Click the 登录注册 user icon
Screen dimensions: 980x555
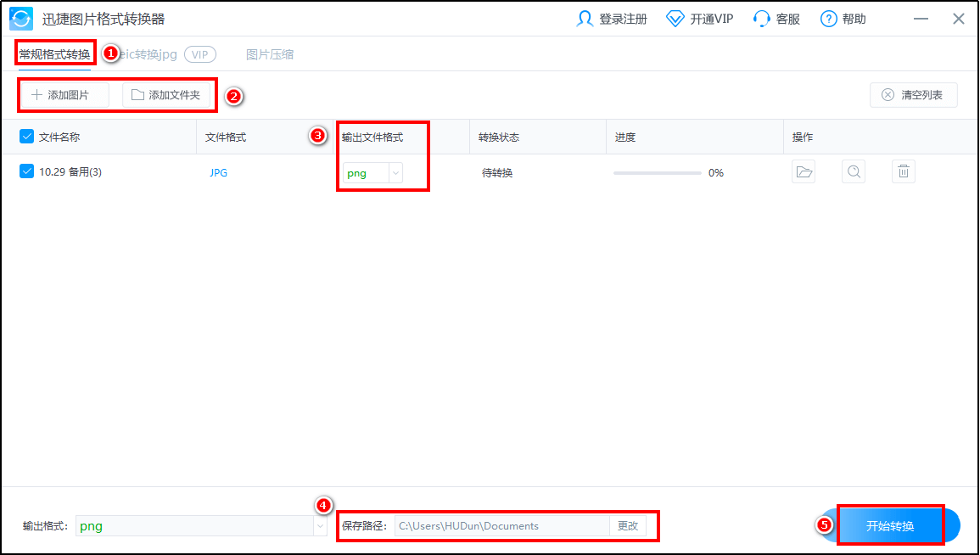coord(585,19)
